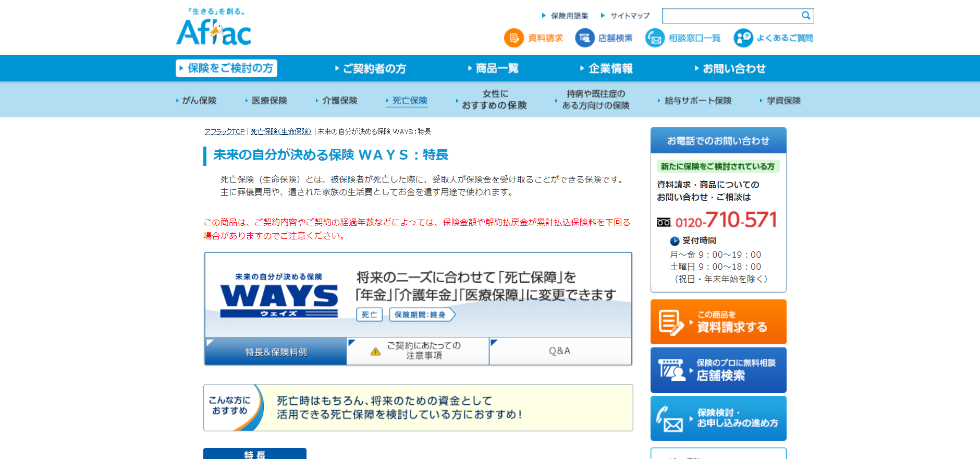
Task: Go to 死亡保険(生命保険) breadcrumb
Action: 281,131
